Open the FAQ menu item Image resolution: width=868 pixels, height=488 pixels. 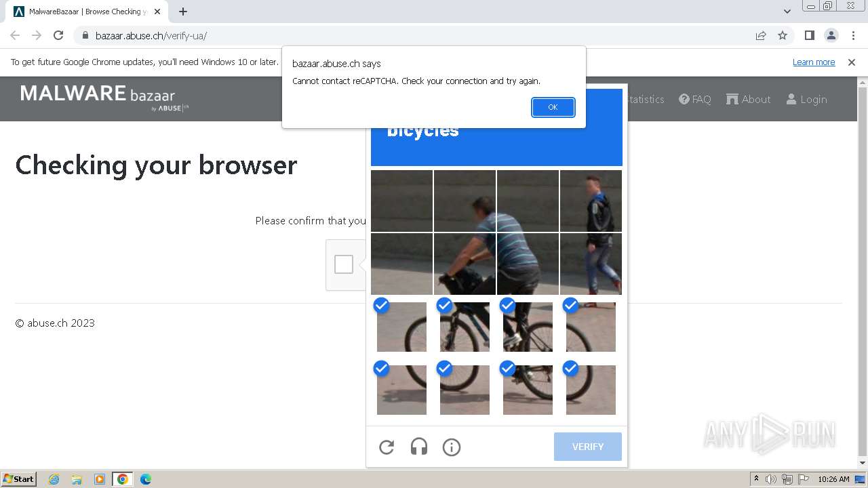click(695, 99)
